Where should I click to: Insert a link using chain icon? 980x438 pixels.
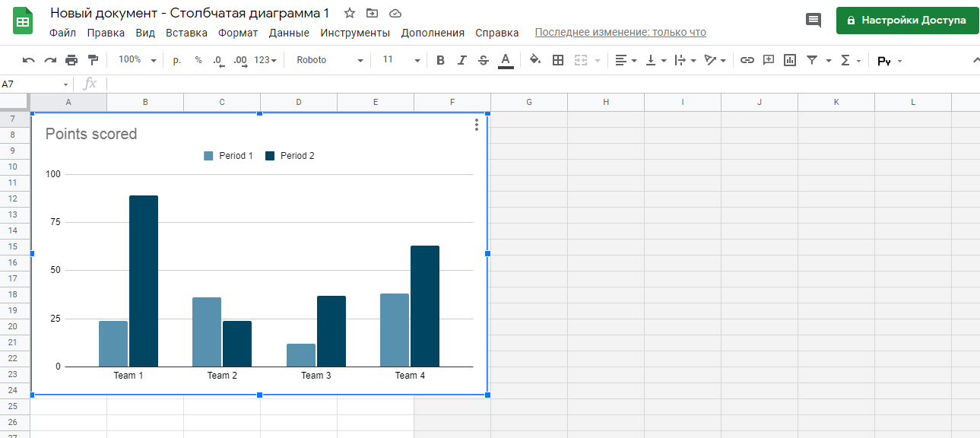tap(747, 60)
